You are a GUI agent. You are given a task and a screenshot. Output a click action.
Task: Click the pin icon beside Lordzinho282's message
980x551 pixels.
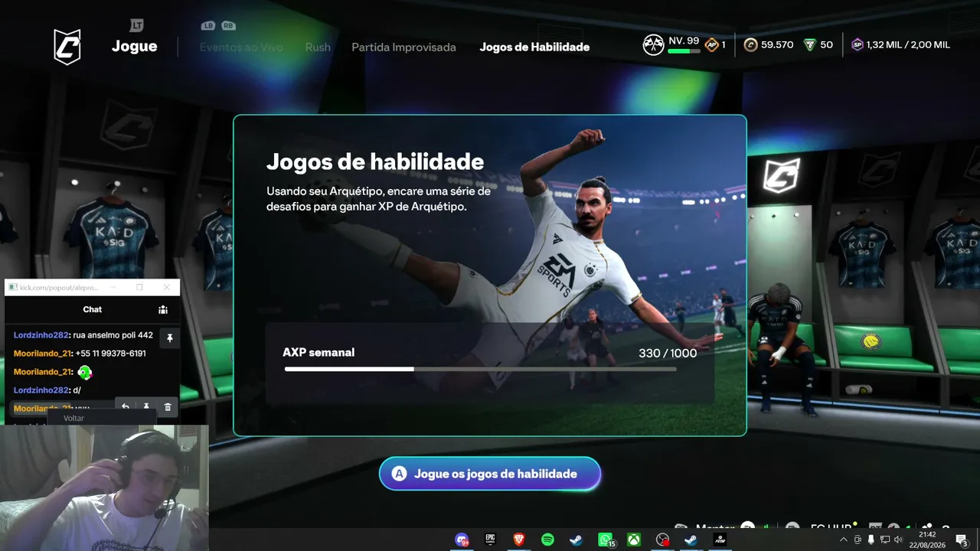pos(170,337)
